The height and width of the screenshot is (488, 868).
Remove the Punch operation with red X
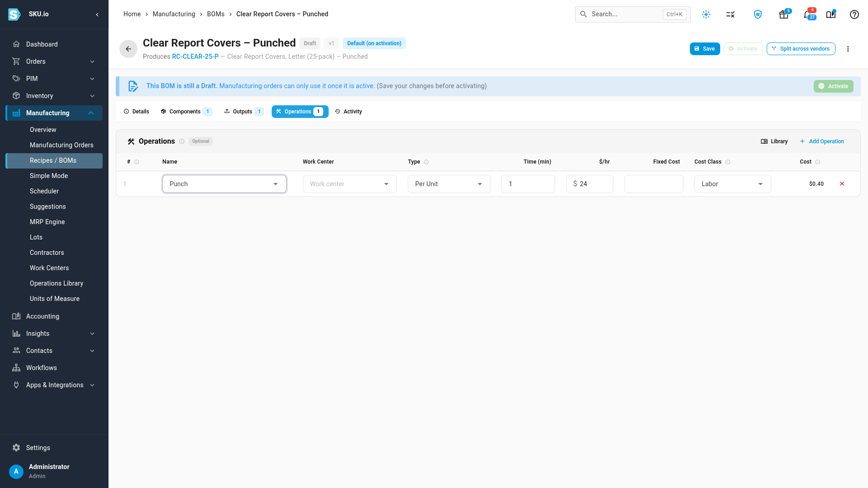(842, 184)
